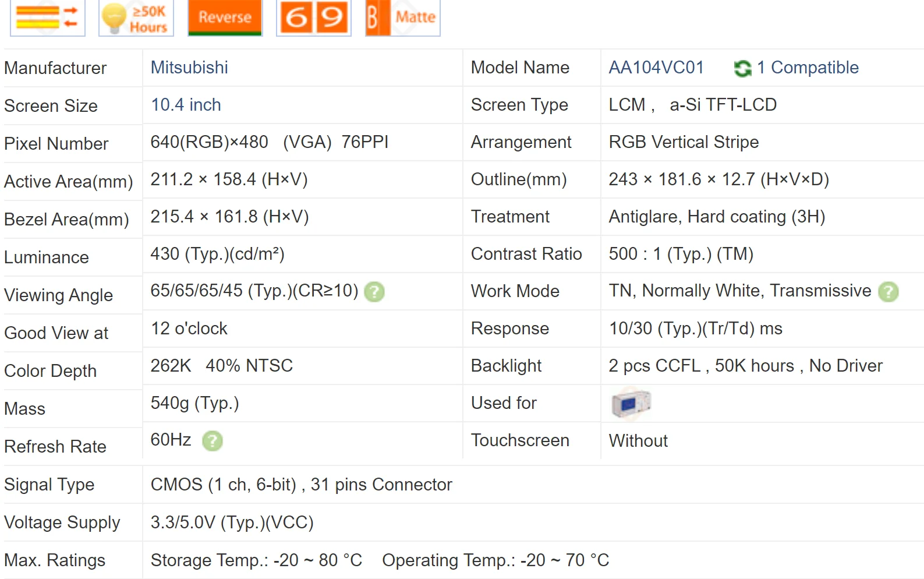Image resolution: width=924 pixels, height=579 pixels.
Task: Select the CMOS (1 ch, 6-bit) signal type text
Action: [223, 485]
